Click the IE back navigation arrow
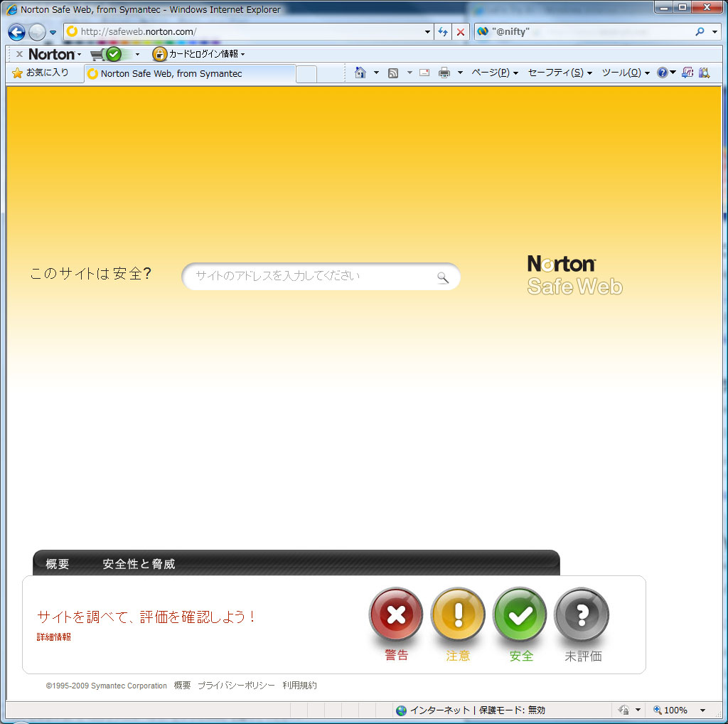 tap(17, 32)
